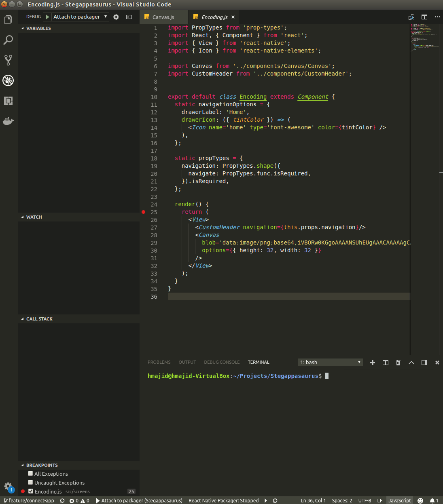The width and height of the screenshot is (443, 504).
Task: Open the Problems panel tab
Action: (x=159, y=362)
